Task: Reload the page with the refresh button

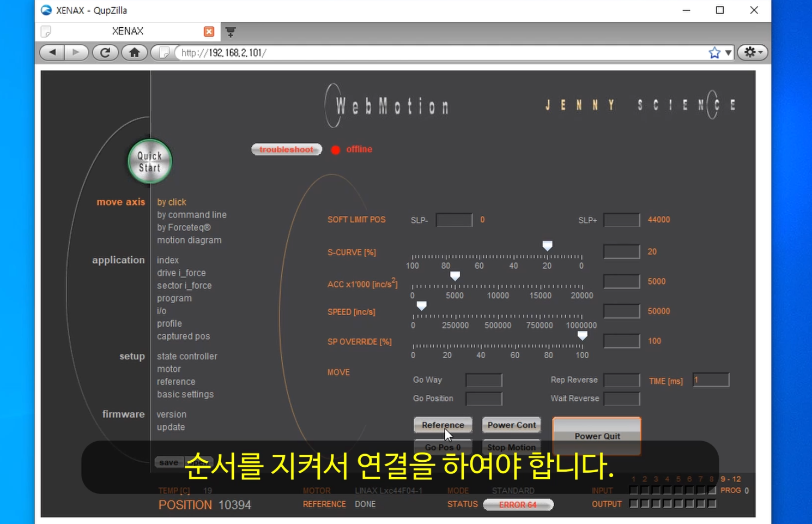Action: coord(105,52)
